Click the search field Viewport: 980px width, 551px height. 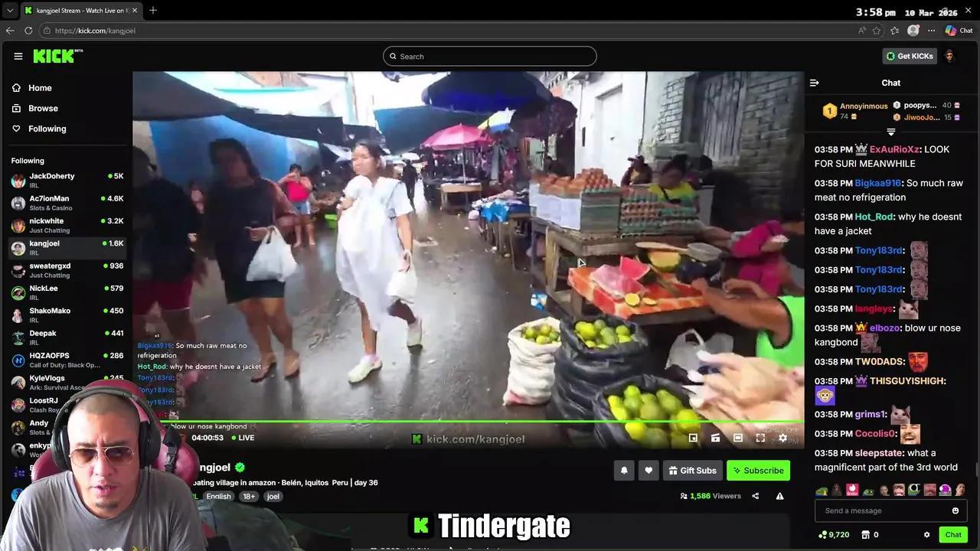490,56
